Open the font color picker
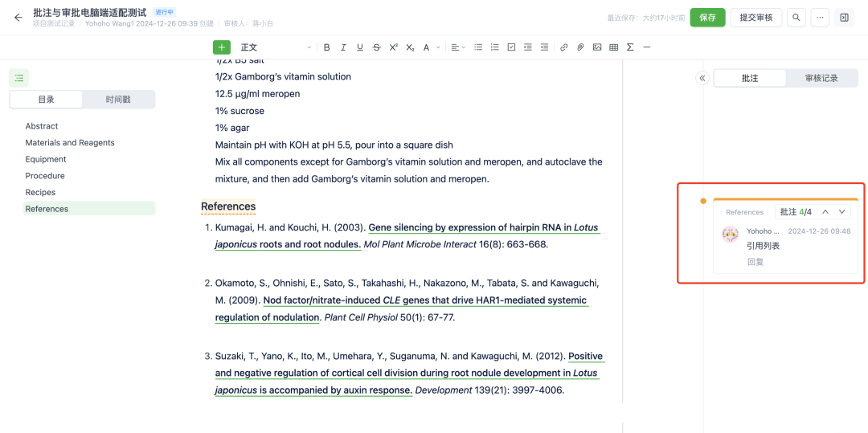The image size is (868, 433). click(431, 47)
